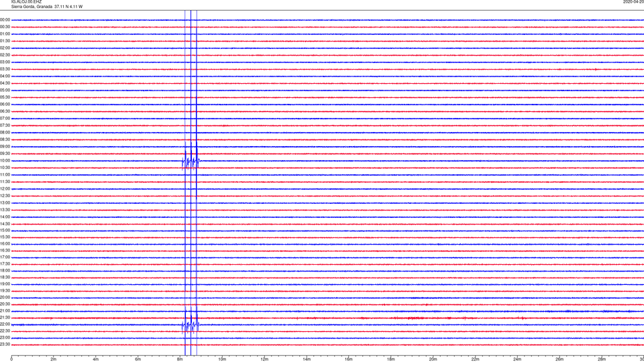The image size is (644, 362).
Task: Select the 13:00 trace time label
Action: 5,202
